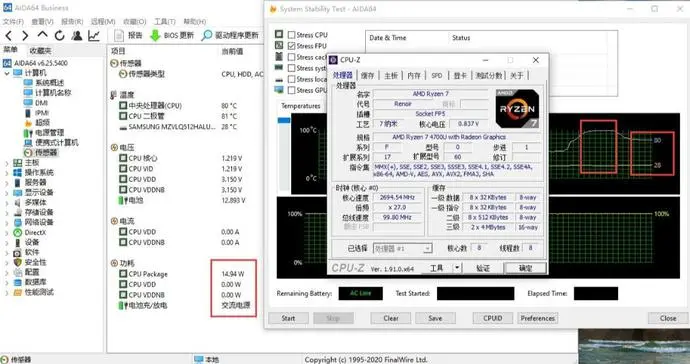
Task: Select the DirectX category icon
Action: point(18,232)
